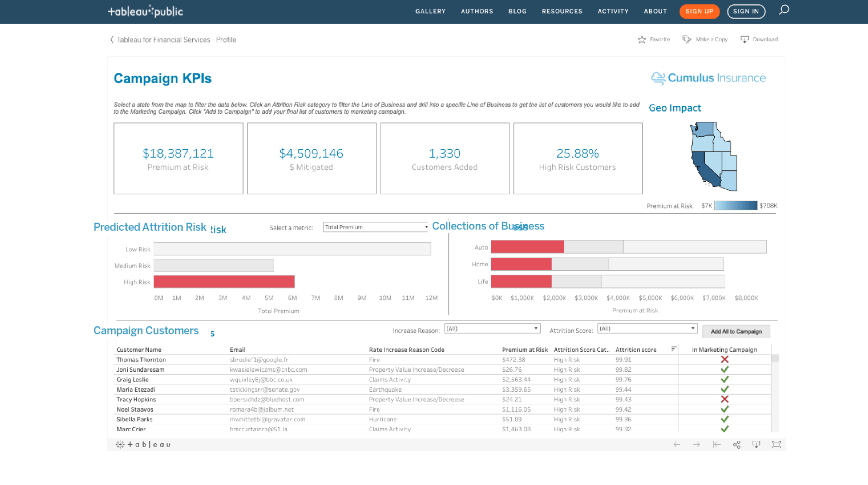Select the Low Risk gray bar
The width and height of the screenshot is (868, 485).
(x=292, y=249)
